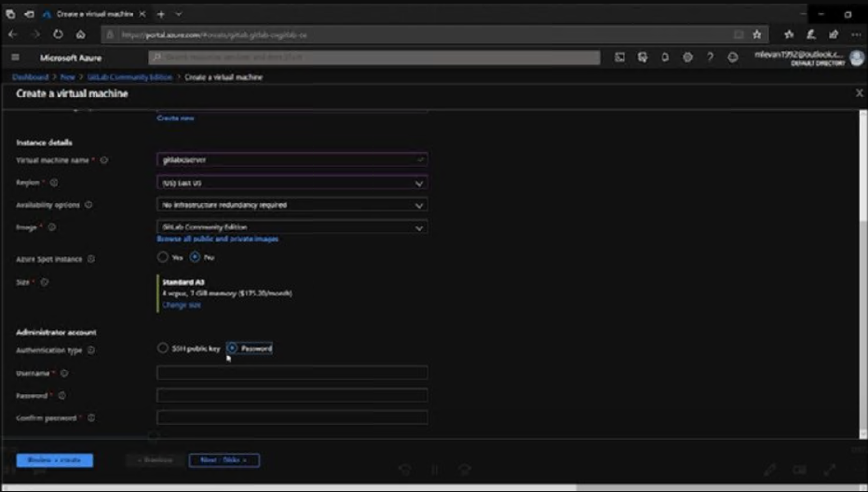Open the browser settings and more menu
The image size is (868, 492).
pos(856,34)
